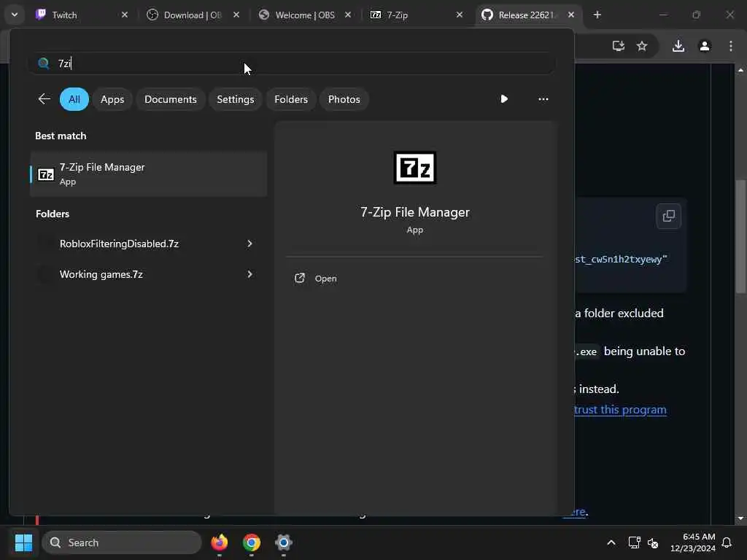
Task: Expand the Working games.7z result chevron
Action: point(249,274)
